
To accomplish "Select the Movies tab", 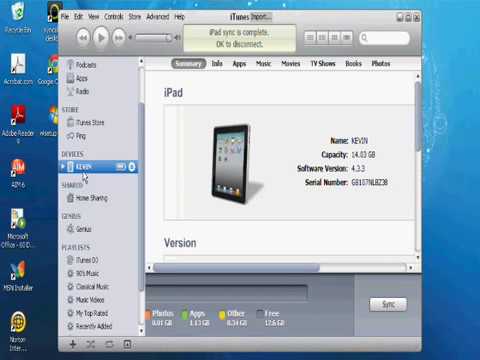I will [x=291, y=63].
